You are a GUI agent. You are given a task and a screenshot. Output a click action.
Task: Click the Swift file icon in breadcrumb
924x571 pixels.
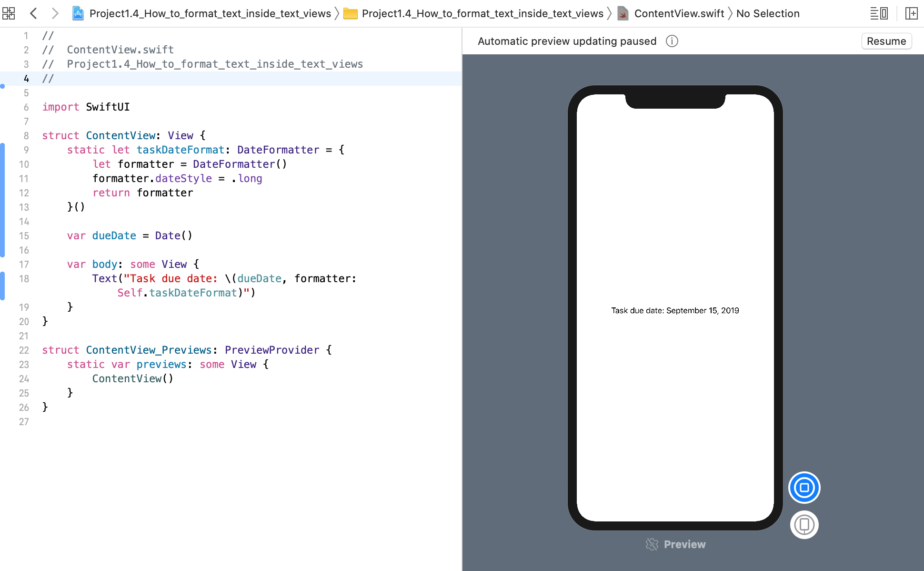coord(623,13)
